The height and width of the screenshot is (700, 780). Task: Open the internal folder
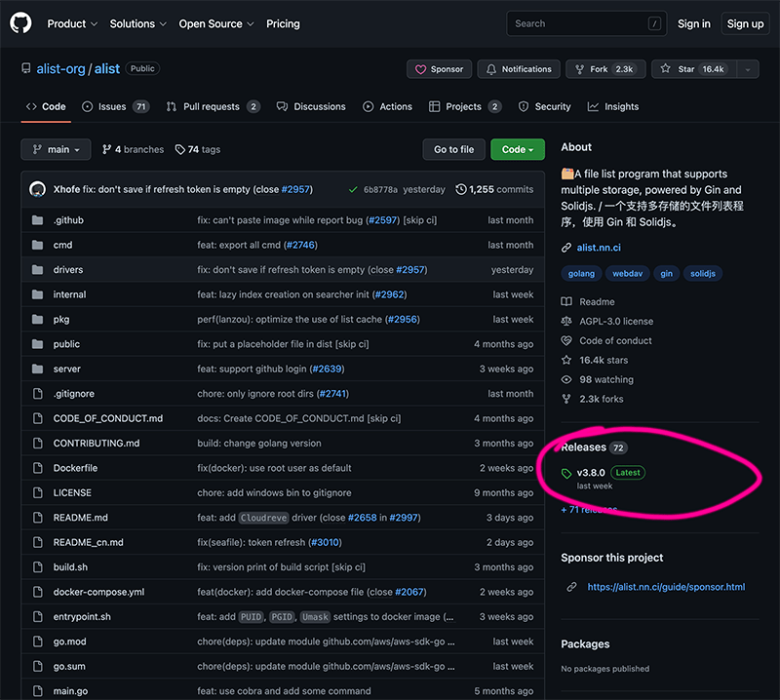pos(69,294)
